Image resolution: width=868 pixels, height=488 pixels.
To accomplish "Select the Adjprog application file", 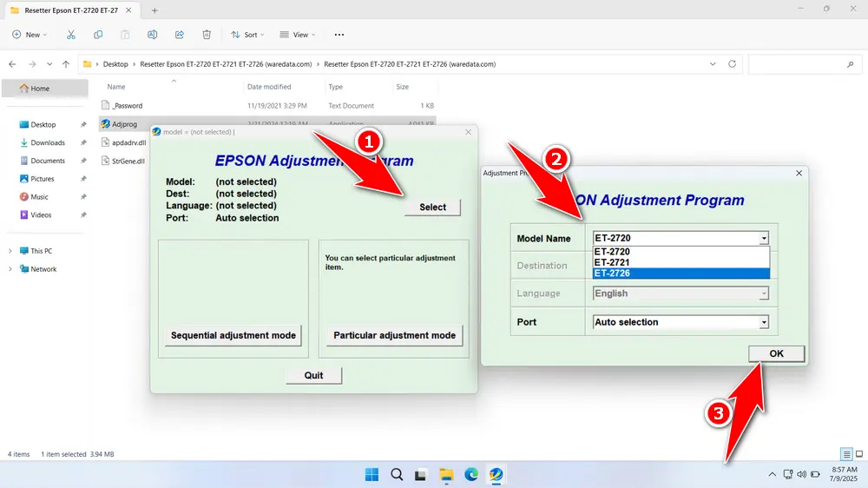I will 124,124.
